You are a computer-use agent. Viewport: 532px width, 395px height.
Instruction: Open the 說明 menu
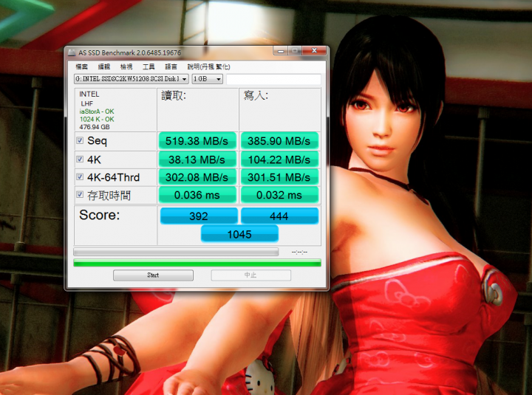(x=208, y=66)
